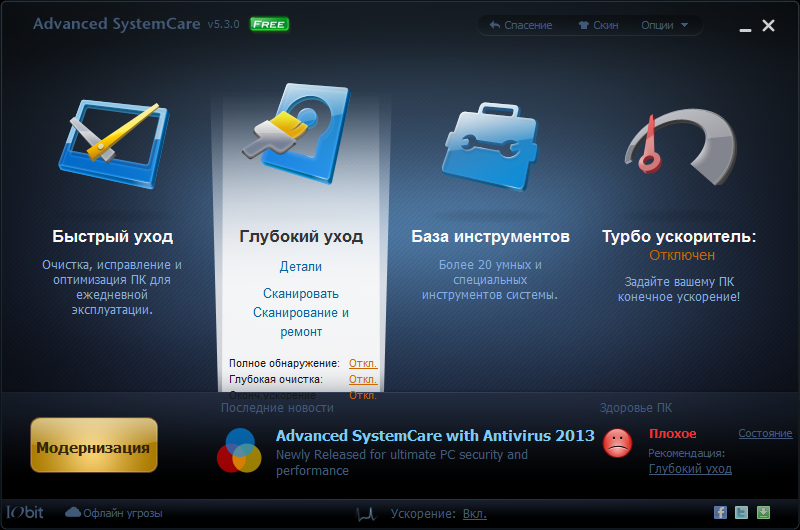This screenshot has height=530, width=800.
Task: Follow the Глубокий уход recommendation link
Action: pos(690,469)
